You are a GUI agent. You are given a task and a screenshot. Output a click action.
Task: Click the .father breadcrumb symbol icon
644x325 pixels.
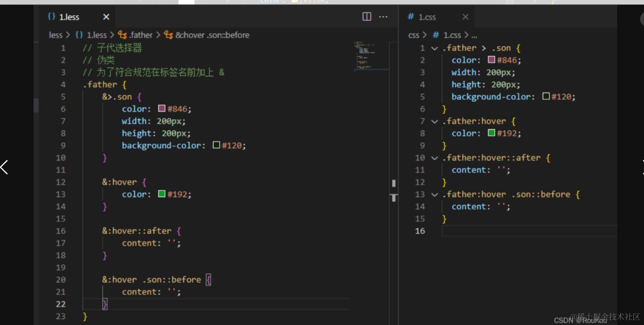(123, 35)
